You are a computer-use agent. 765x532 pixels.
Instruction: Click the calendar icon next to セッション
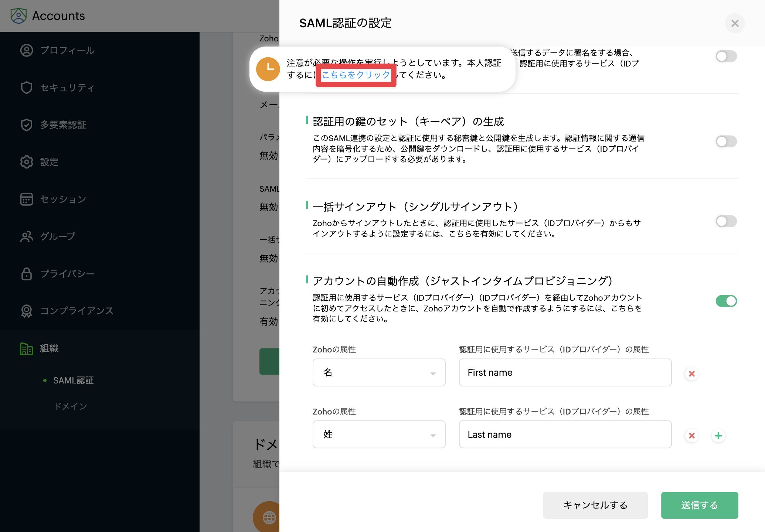click(27, 199)
